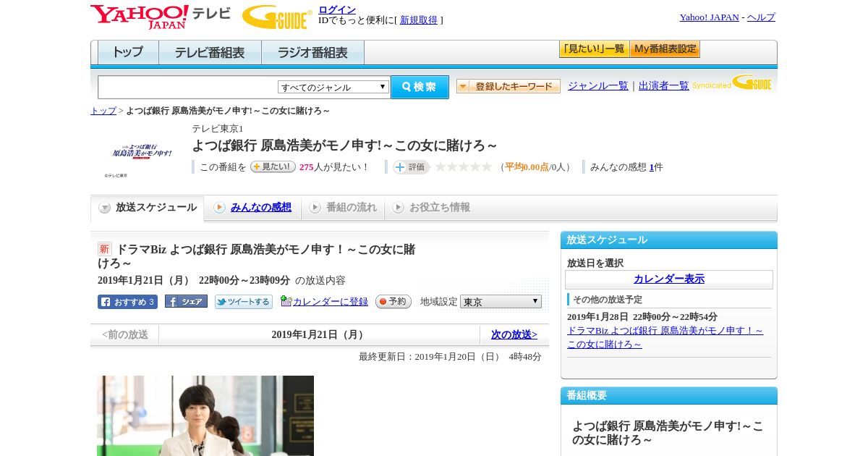Click the テレビ東京1 channel text

tap(218, 129)
